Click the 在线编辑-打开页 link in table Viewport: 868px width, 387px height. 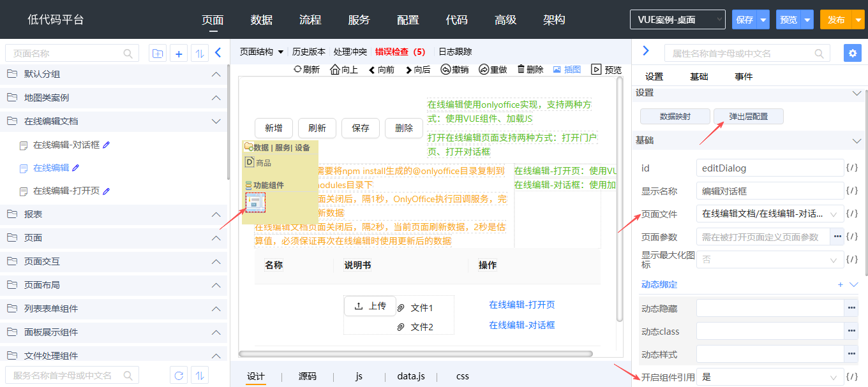coord(521,305)
